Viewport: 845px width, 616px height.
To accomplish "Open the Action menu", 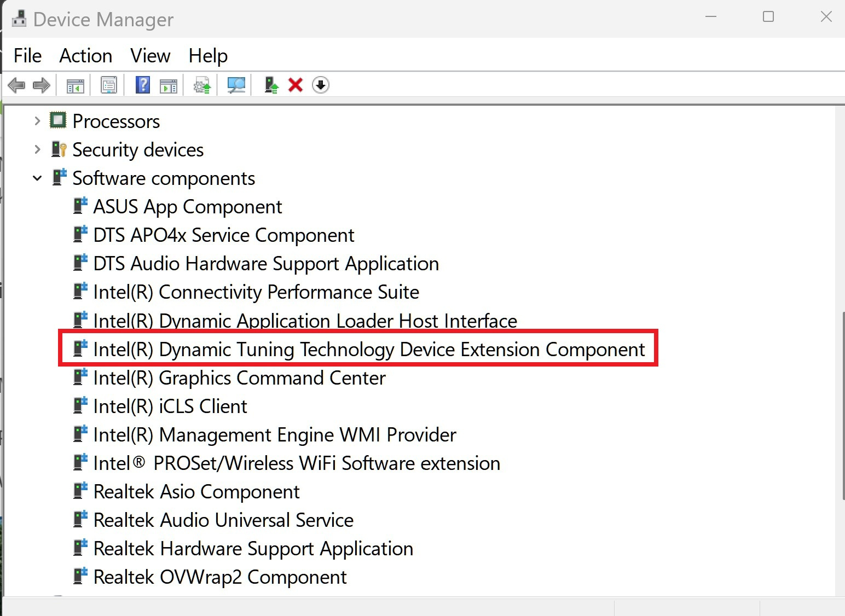I will click(x=86, y=56).
